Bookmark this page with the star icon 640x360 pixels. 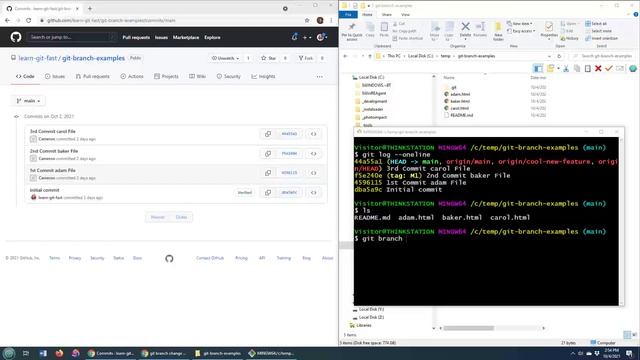[307, 20]
